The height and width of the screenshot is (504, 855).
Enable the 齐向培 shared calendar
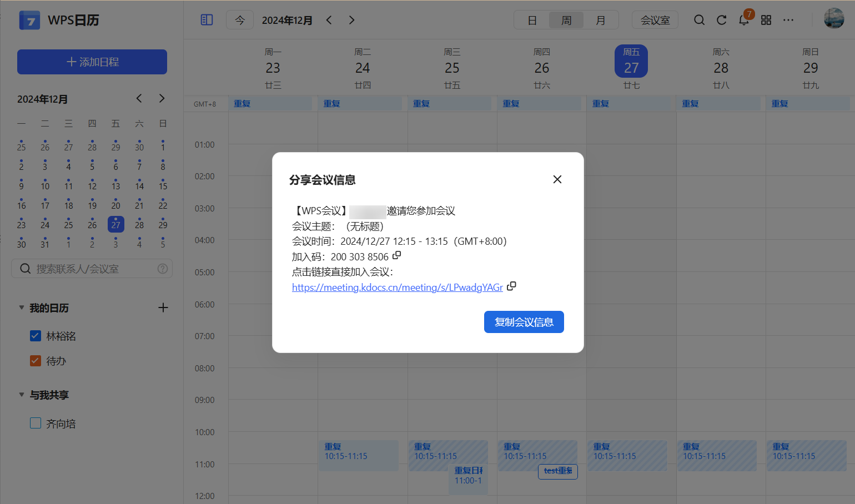pyautogui.click(x=36, y=423)
